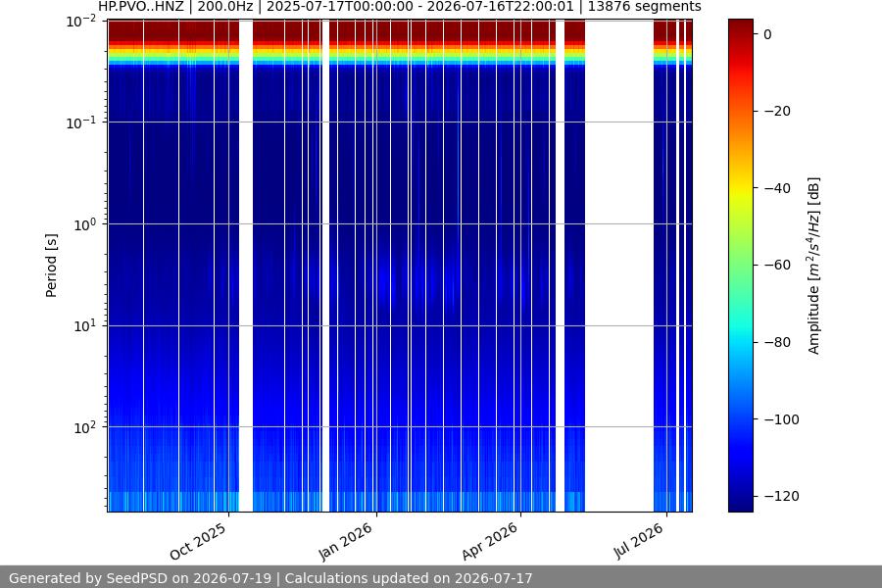
Task: Click the 10^0 period axis tick label
Action: click(84, 225)
